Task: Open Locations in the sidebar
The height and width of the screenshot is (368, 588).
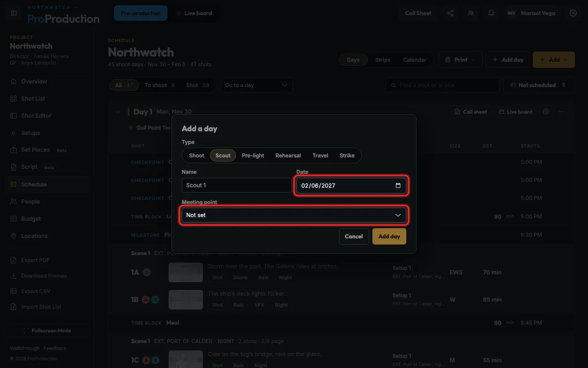Action: (x=47, y=236)
